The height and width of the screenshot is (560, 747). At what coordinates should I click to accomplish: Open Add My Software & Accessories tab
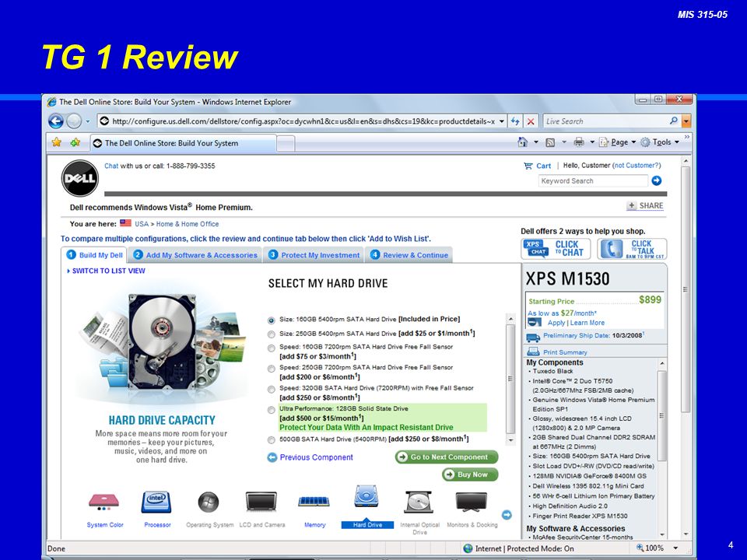coord(195,255)
